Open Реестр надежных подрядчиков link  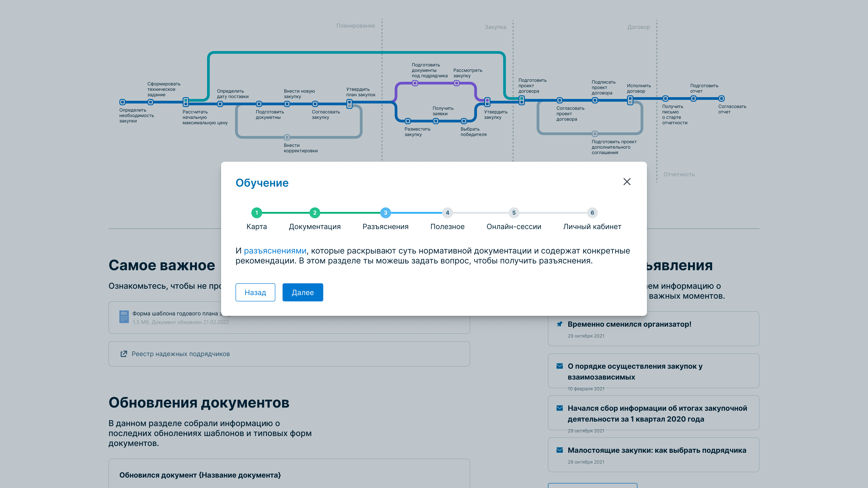coord(181,354)
